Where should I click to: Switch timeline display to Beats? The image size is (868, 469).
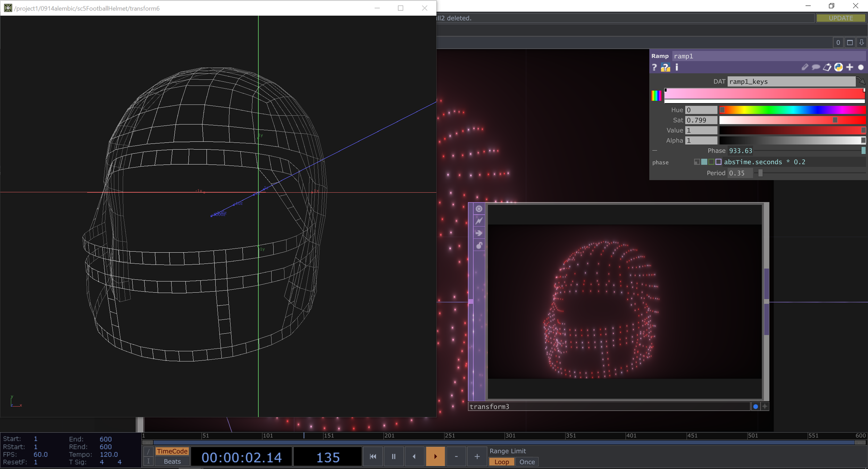tap(172, 461)
